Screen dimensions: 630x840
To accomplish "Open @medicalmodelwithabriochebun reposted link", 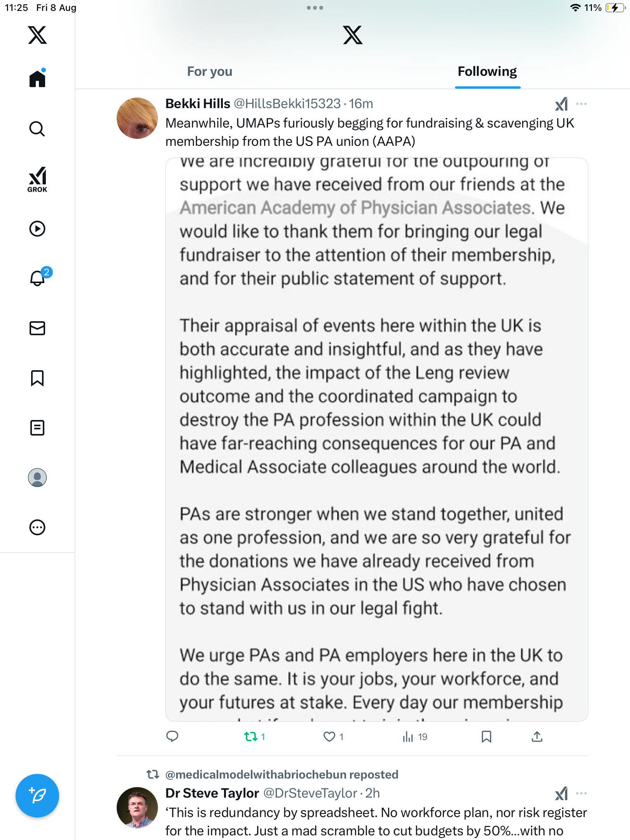I will (282, 774).
